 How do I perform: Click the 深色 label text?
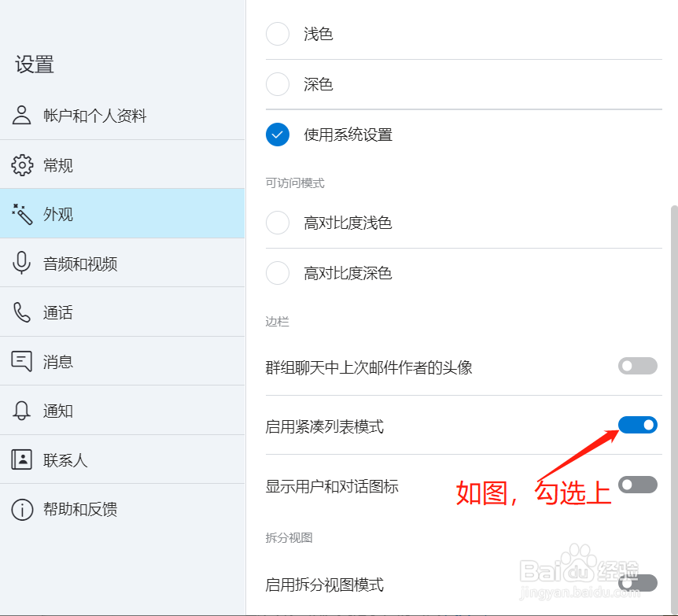point(319,84)
